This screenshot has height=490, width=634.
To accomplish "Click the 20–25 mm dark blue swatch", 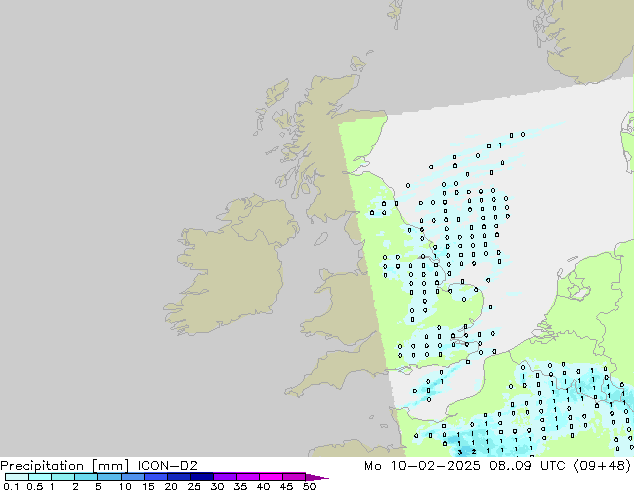I will point(179,477).
